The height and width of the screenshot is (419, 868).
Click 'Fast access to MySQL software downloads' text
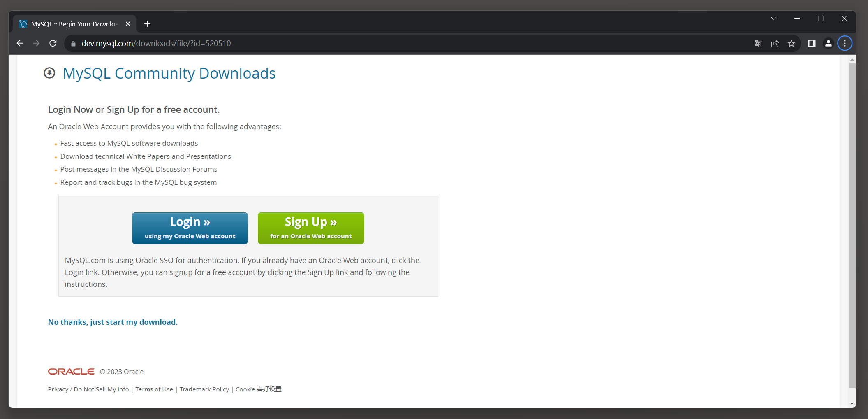[x=129, y=143]
